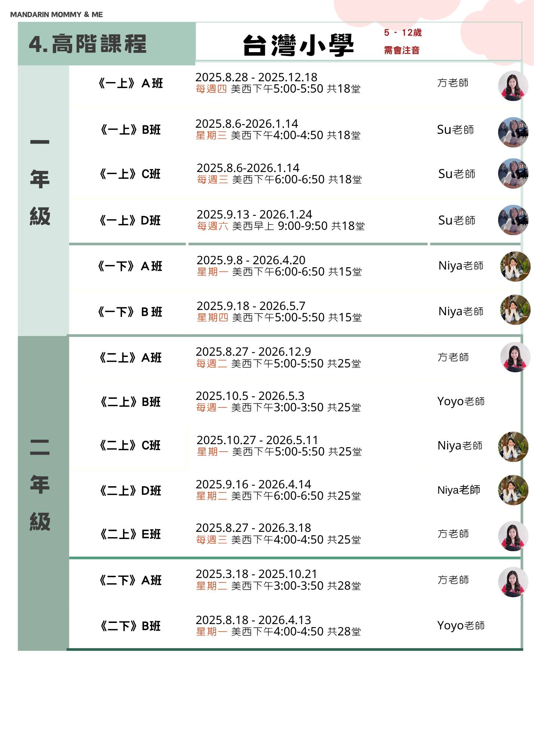Click the 《二下》B班 class label
This screenshot has height=756, width=534.
point(130,626)
